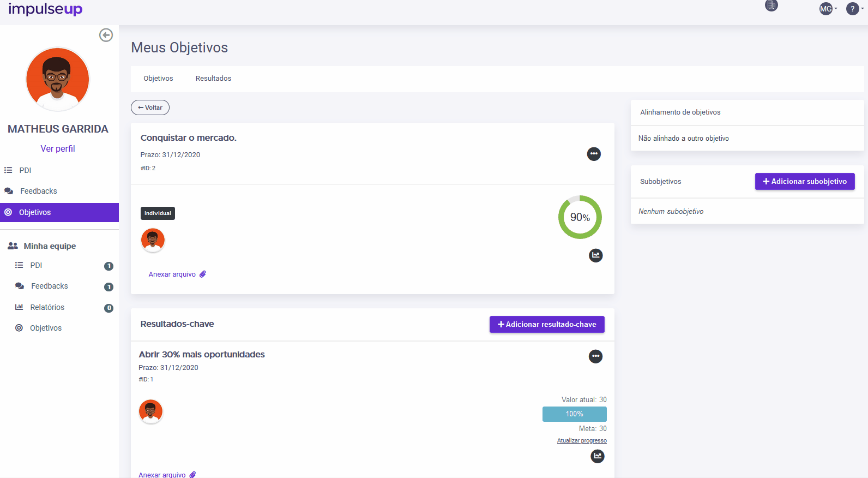Open the MG user account menu
This screenshot has width=868, height=478.
click(828, 9)
